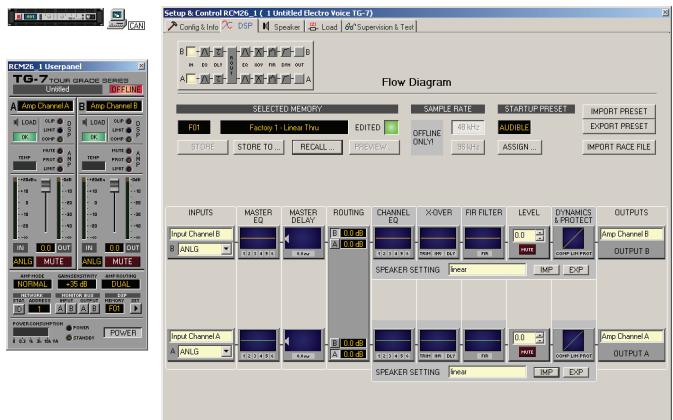This screenshot has height=420, width=673.
Task: Toggle IN meter button on Userpanel channel B
Action: pos(89,248)
